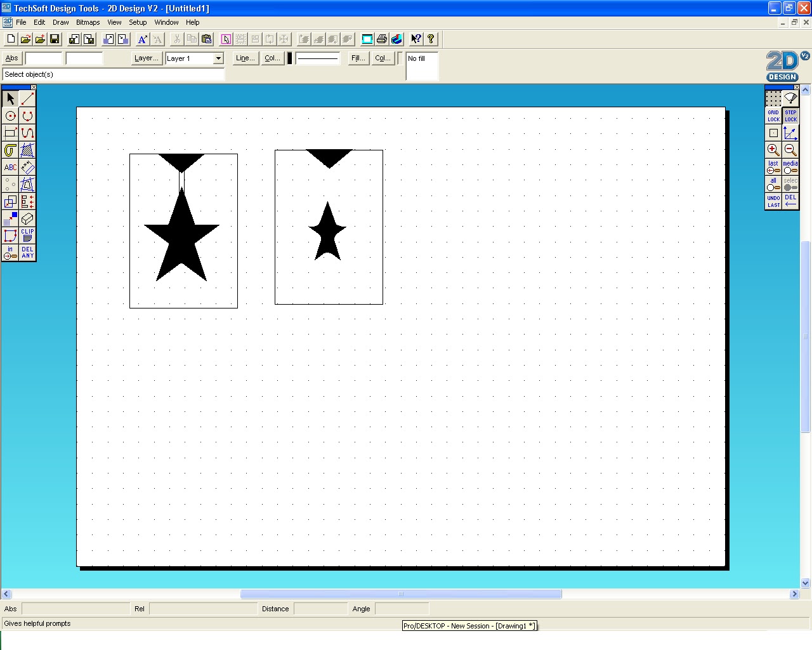Select the circle drawing tool
Screen dimensions: 812x650
[x=10, y=116]
